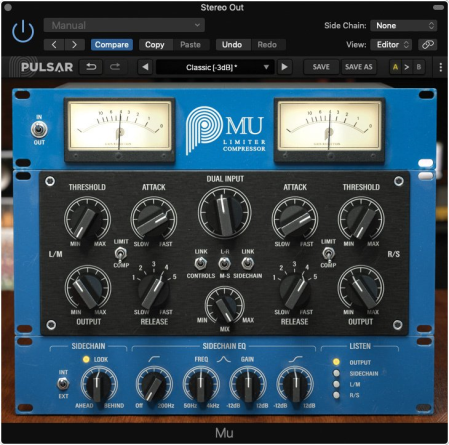Click the Compare button
Viewport: 449px width, 445px height.
click(112, 45)
